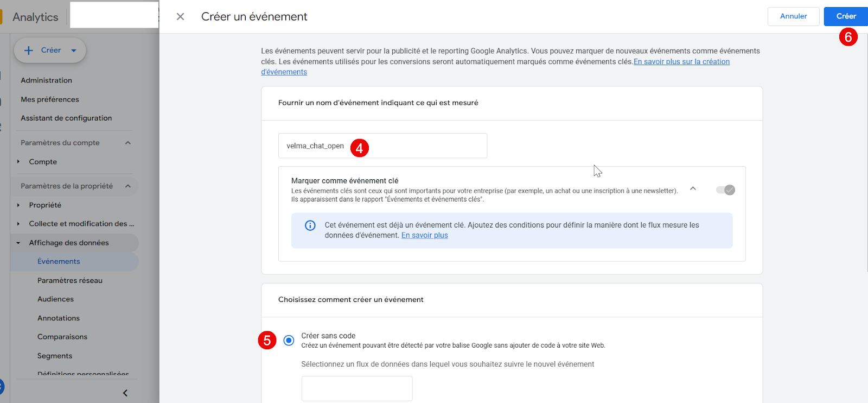Image resolution: width=868 pixels, height=403 pixels.
Task: Collapse the Marquer comme événement clé section
Action: (x=693, y=188)
